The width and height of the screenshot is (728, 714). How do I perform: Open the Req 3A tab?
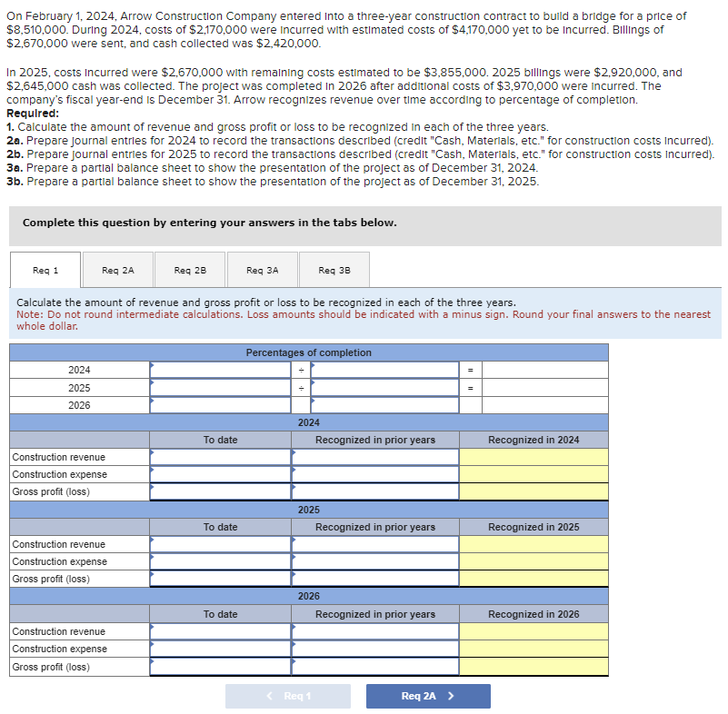263,270
